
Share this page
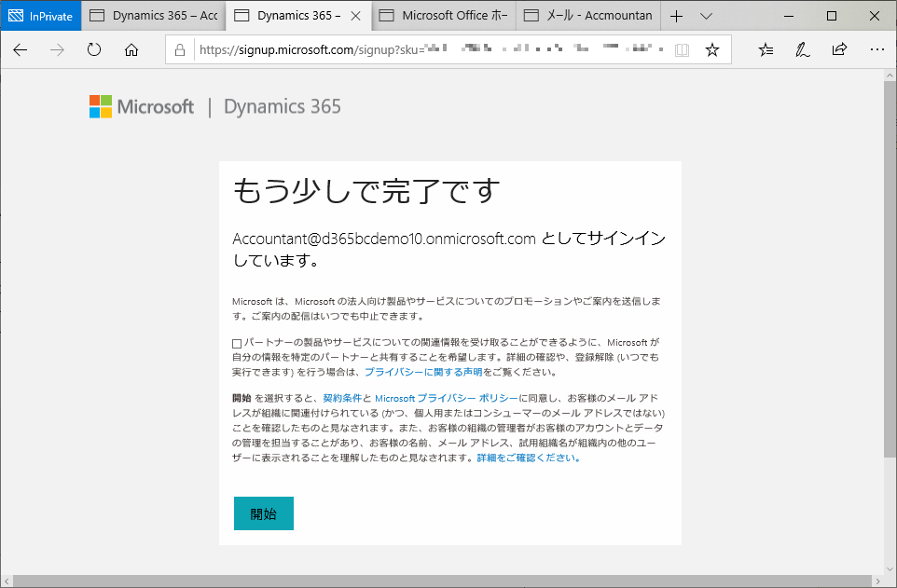(839, 49)
